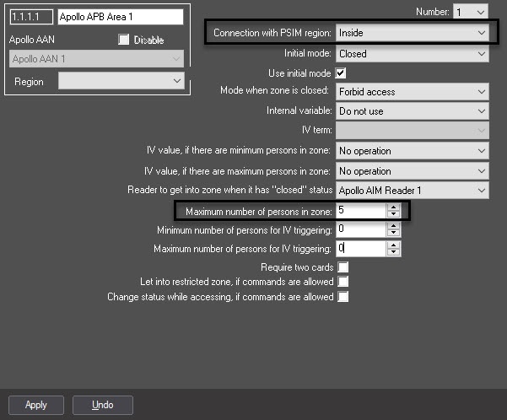
Task: Click the Undo button
Action: (x=103, y=405)
